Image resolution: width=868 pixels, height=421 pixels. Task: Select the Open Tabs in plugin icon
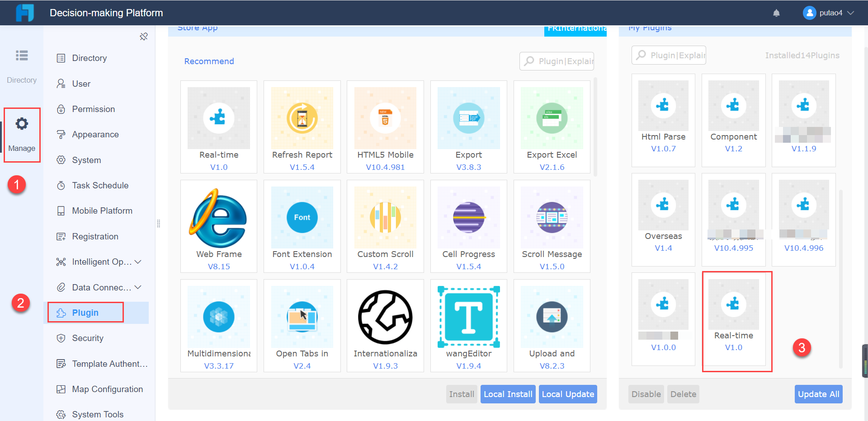click(302, 317)
